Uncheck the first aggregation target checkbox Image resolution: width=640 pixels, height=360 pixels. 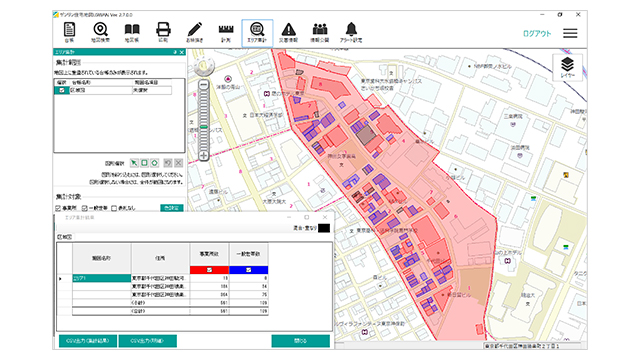pyautogui.click(x=58, y=208)
